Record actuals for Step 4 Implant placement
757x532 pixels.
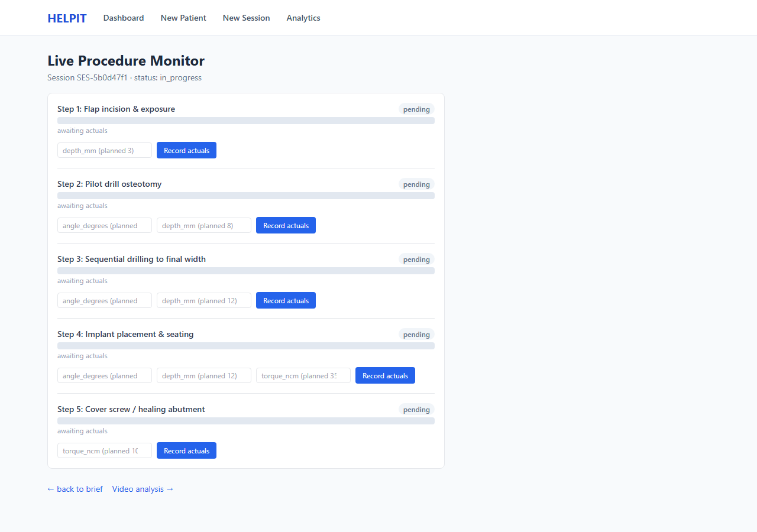click(x=385, y=375)
